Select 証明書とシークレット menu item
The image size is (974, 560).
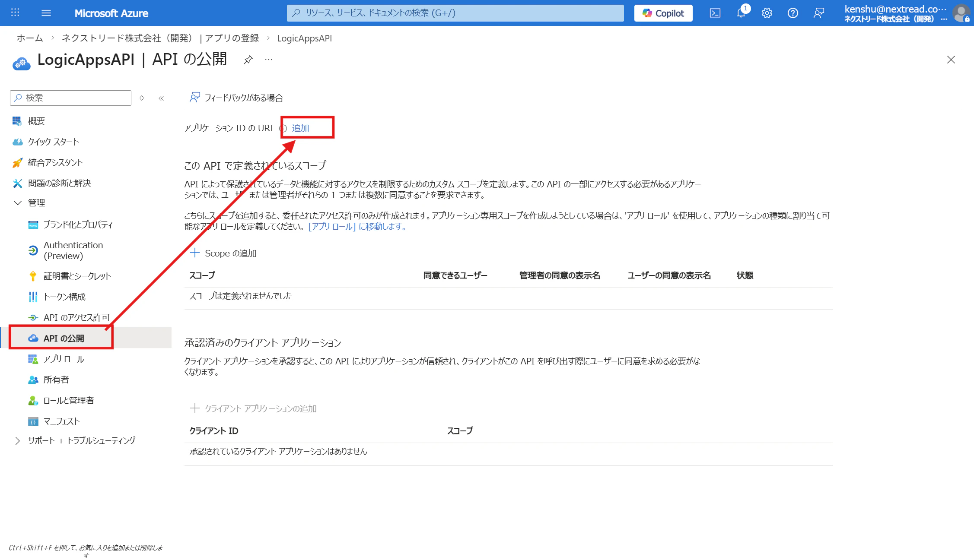coord(77,276)
